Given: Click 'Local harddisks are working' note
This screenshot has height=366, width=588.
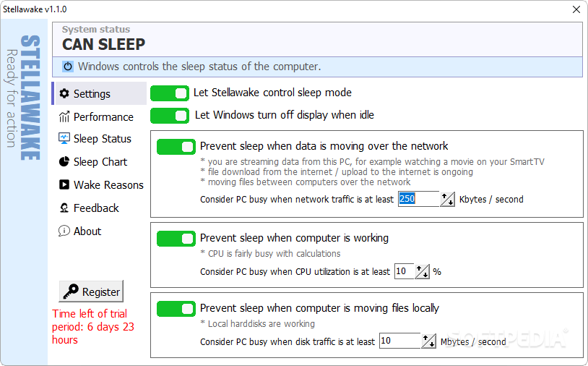Looking at the screenshot, I should coord(257,323).
